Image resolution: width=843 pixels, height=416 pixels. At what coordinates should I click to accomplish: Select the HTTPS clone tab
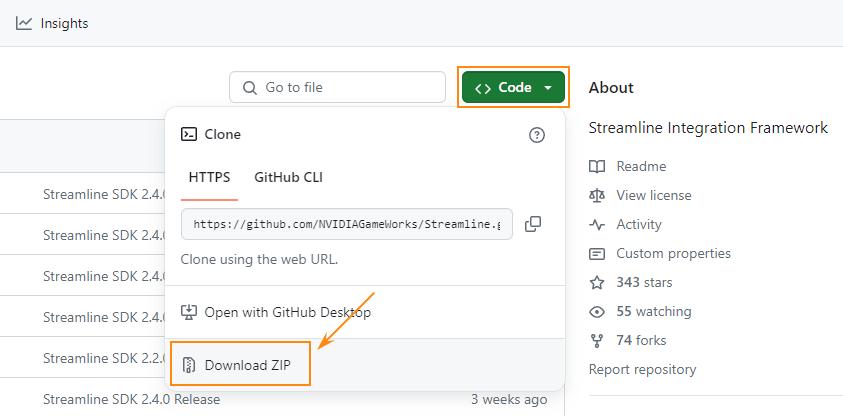click(x=209, y=177)
